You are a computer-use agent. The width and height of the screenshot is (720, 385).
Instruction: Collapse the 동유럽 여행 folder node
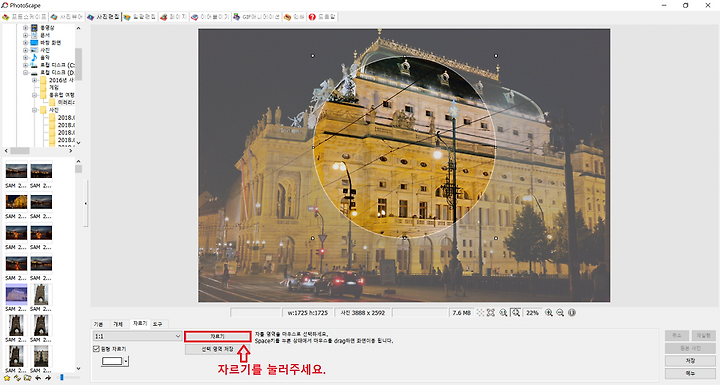pyautogui.click(x=34, y=95)
